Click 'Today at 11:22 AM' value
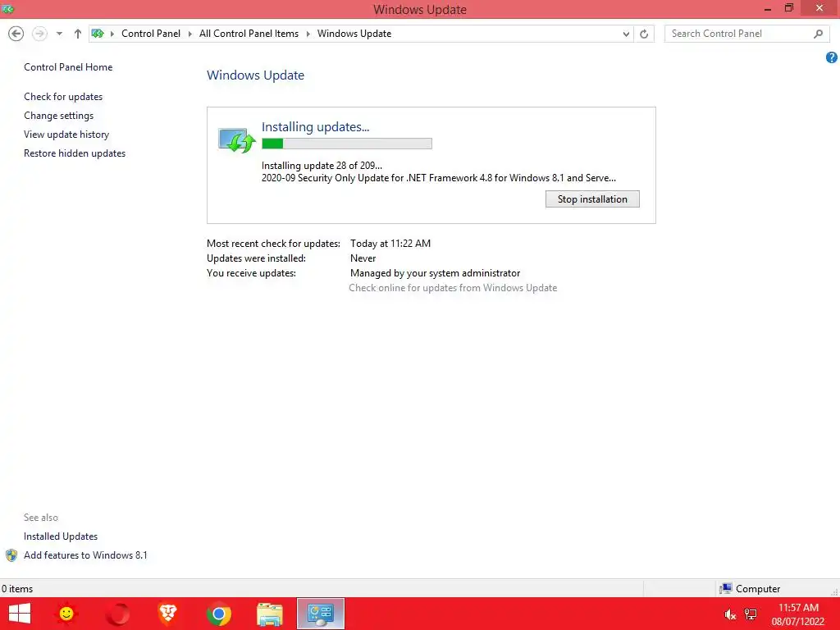Screen dimensions: 840x630 tap(390, 243)
